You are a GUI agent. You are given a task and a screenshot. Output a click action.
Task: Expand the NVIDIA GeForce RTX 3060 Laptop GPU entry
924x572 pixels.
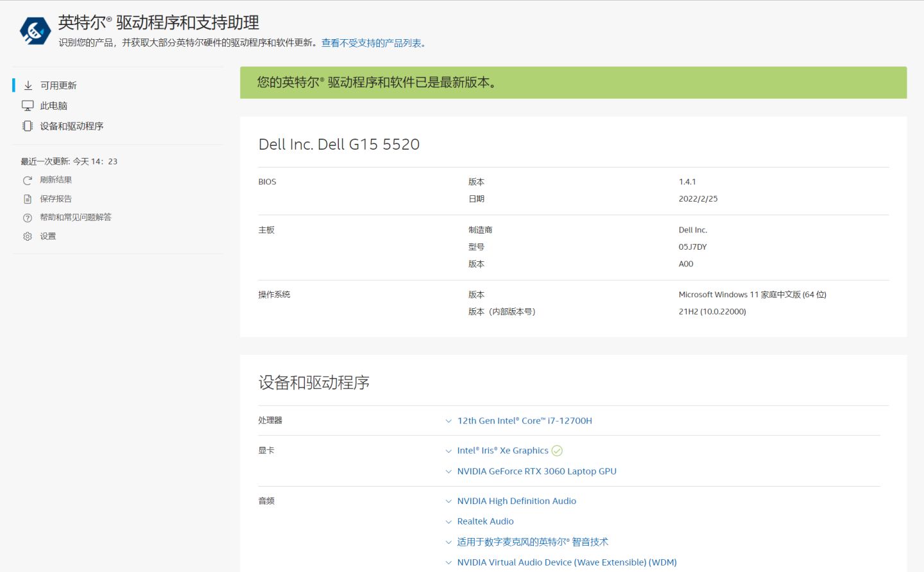pyautogui.click(x=448, y=471)
